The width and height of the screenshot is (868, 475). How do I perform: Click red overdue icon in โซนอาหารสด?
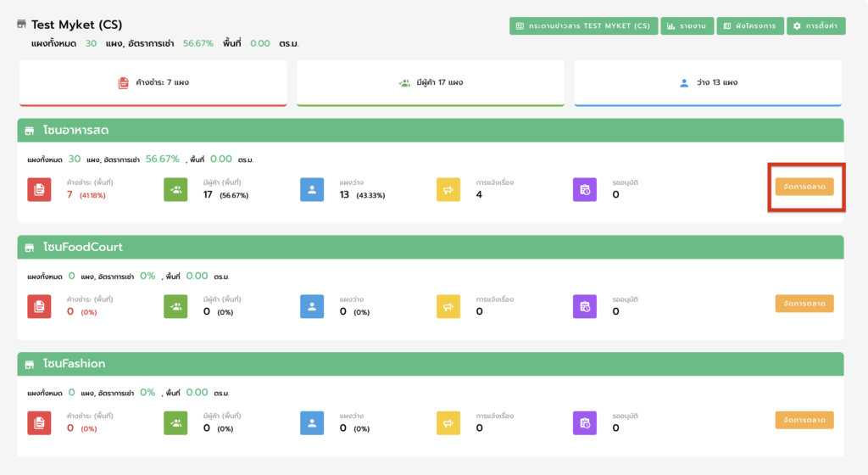[x=39, y=190]
